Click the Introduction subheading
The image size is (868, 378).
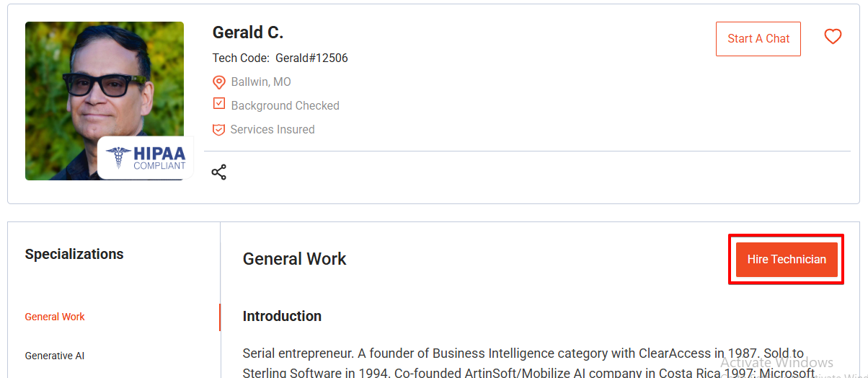[282, 316]
